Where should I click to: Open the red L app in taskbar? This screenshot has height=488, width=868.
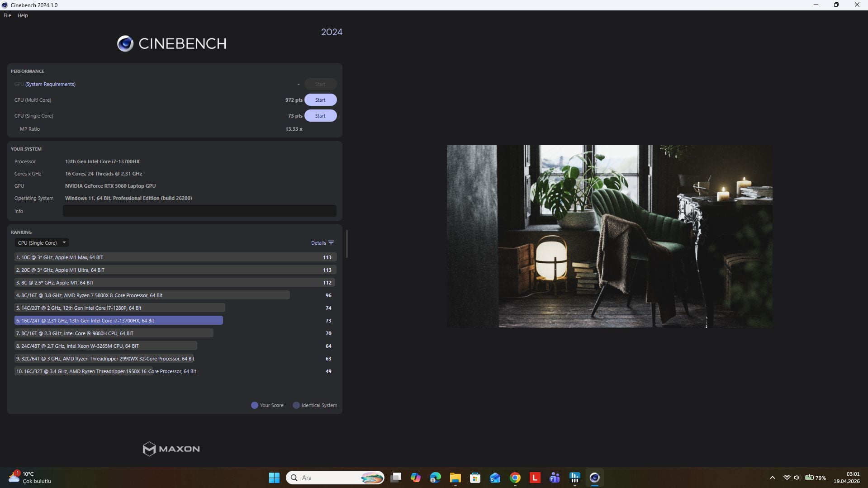535,478
